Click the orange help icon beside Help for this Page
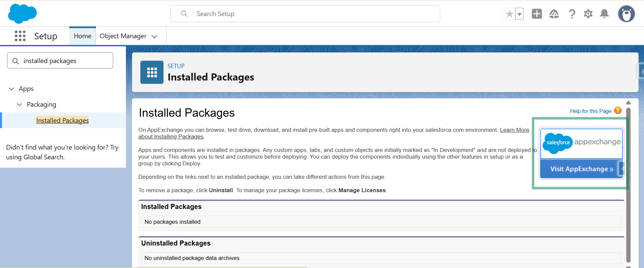 point(618,110)
